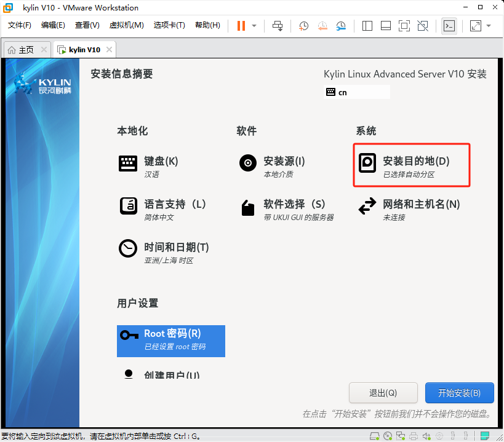Take a snapshot of the virtual machine
The image size is (504, 442).
click(x=303, y=26)
